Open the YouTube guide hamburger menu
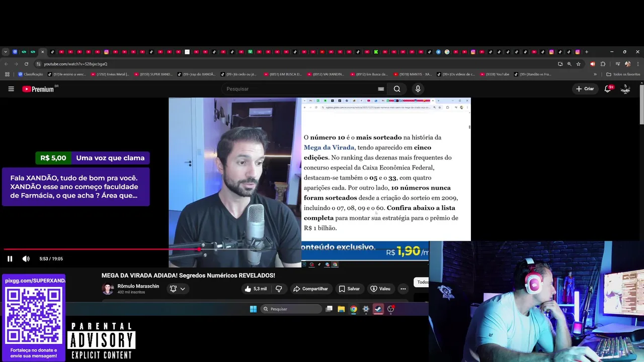 point(11,89)
